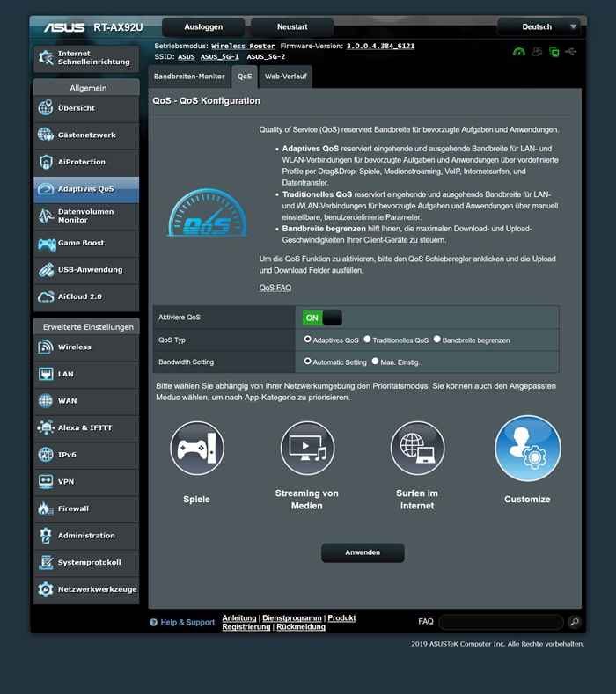616x694 pixels.
Task: Click the Firewall flame icon
Action: coord(46,508)
